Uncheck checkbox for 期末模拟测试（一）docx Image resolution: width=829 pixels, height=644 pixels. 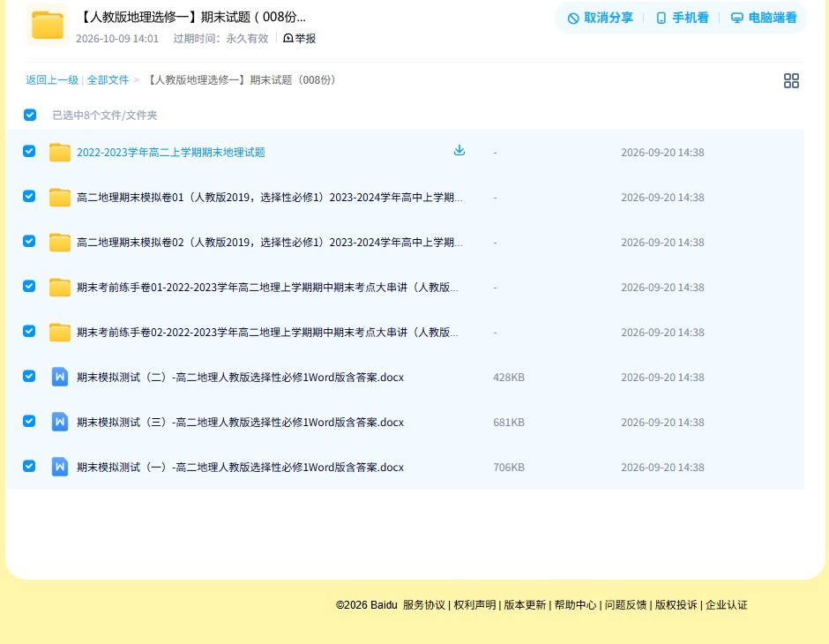click(x=29, y=466)
